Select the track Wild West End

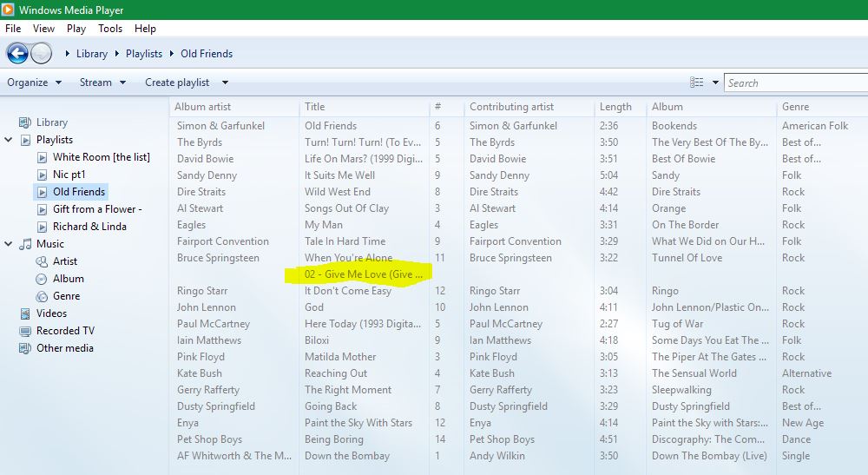(337, 192)
